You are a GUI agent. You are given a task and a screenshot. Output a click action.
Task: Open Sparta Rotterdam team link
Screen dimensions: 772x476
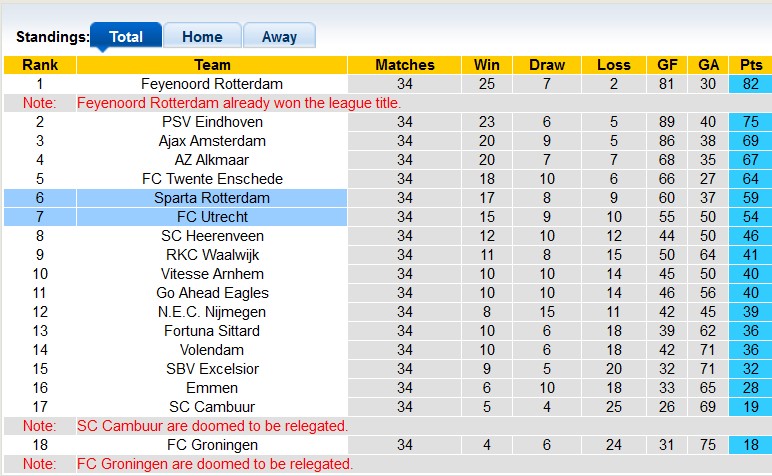coord(212,198)
